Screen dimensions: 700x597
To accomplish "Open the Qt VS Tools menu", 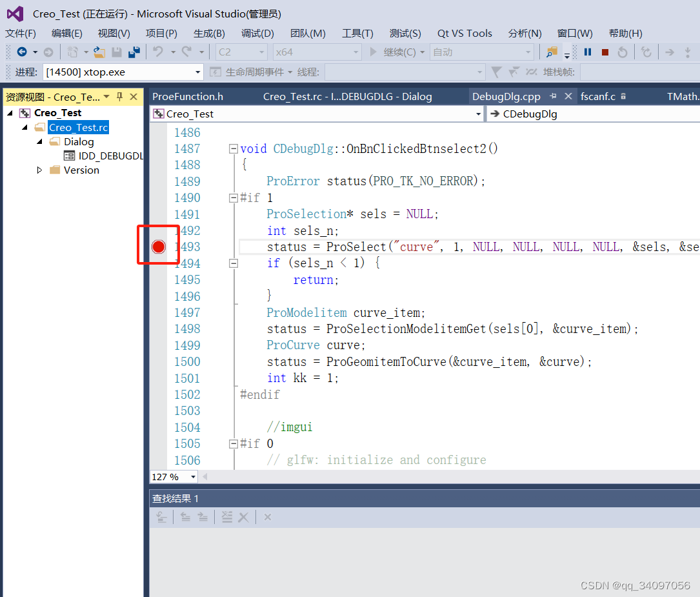I will click(x=465, y=34).
